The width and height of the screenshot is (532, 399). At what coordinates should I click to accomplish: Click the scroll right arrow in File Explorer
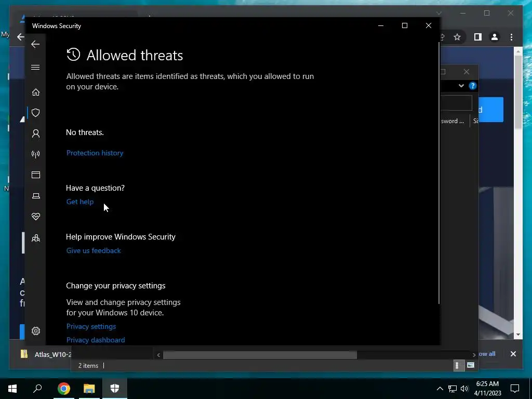tap(474, 355)
